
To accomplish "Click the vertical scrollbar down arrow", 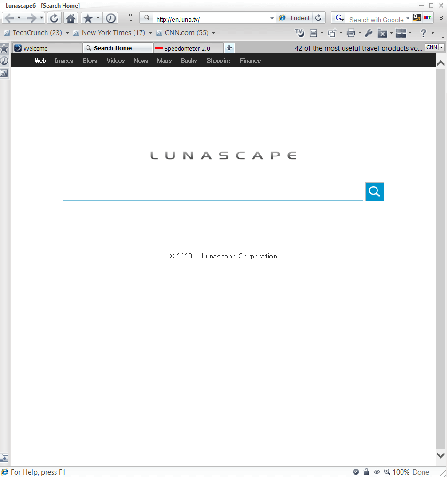I will tap(440, 455).
